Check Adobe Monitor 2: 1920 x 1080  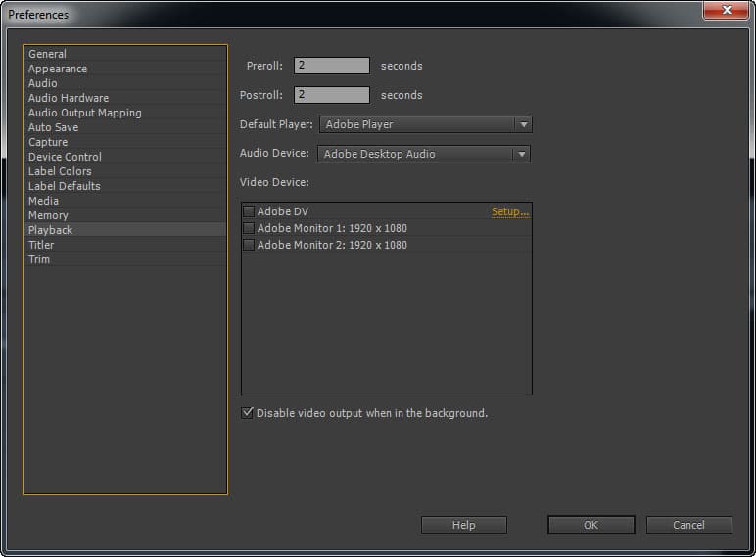(249, 245)
